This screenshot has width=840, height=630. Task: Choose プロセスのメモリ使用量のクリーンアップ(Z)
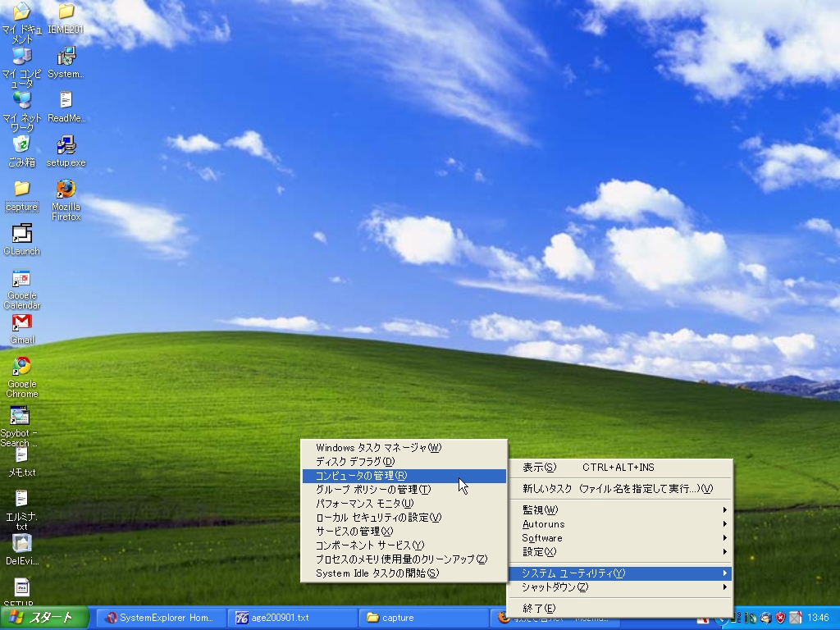click(x=404, y=559)
